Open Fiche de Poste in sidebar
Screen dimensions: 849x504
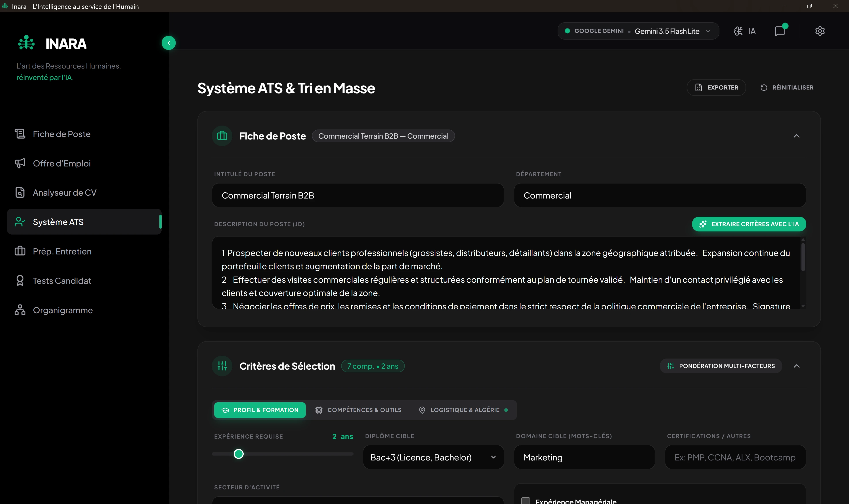[x=84, y=134]
